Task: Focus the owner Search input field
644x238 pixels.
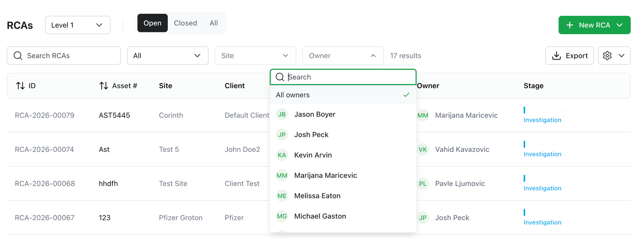Action: [343, 77]
